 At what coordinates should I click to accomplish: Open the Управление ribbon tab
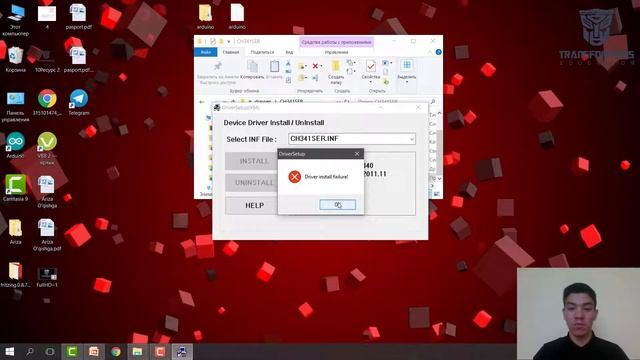[336, 52]
